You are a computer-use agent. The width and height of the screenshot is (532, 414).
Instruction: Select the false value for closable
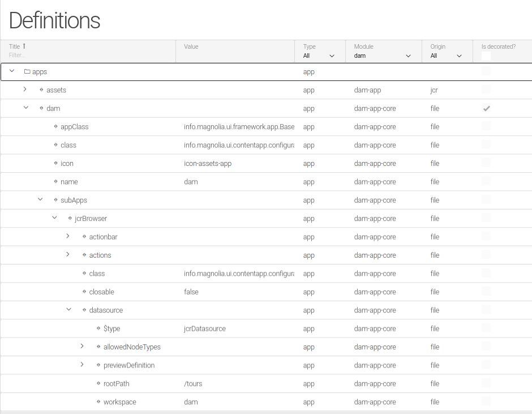point(191,292)
